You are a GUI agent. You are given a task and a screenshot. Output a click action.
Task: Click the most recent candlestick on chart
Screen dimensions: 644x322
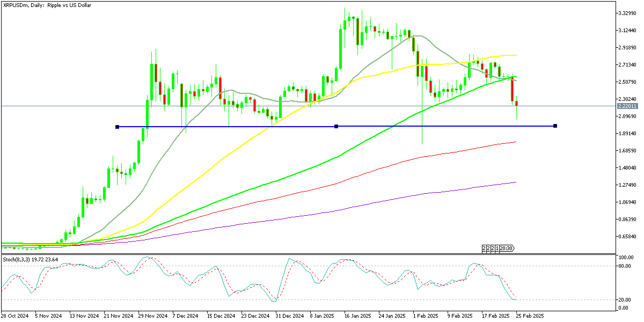pos(517,104)
